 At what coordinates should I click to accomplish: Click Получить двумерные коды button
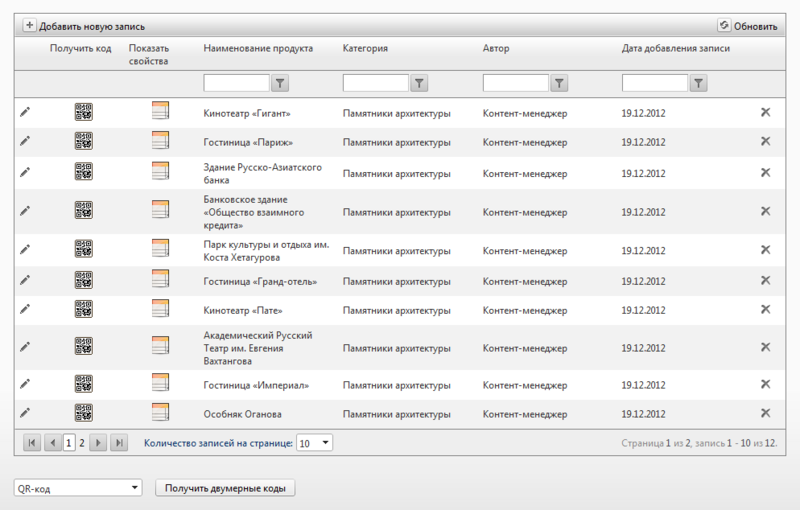[225, 488]
